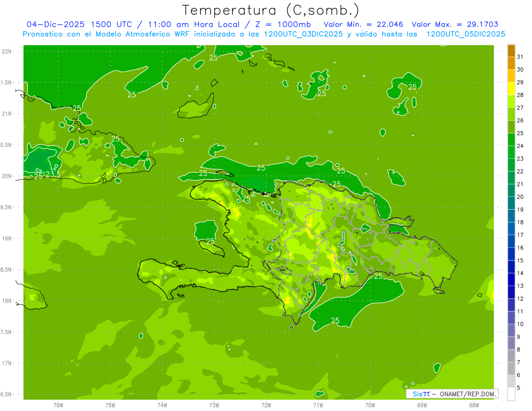Click the colorbar label 31

(520, 57)
